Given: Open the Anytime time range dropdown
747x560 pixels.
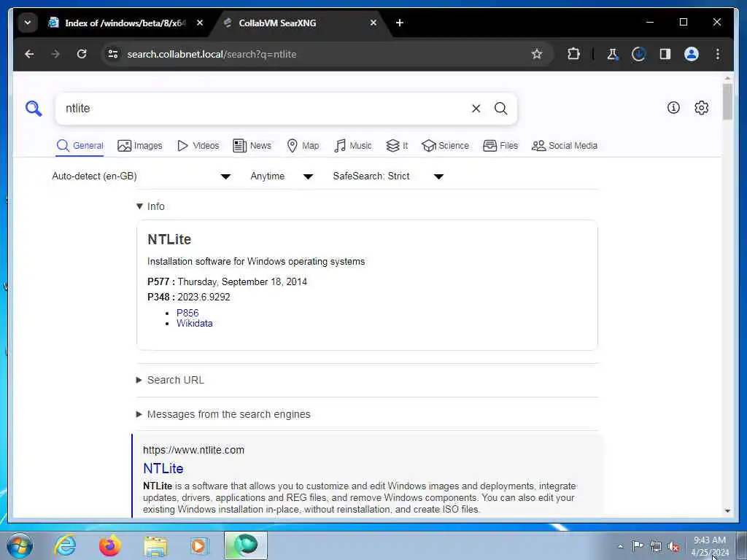Looking at the screenshot, I should click(282, 176).
